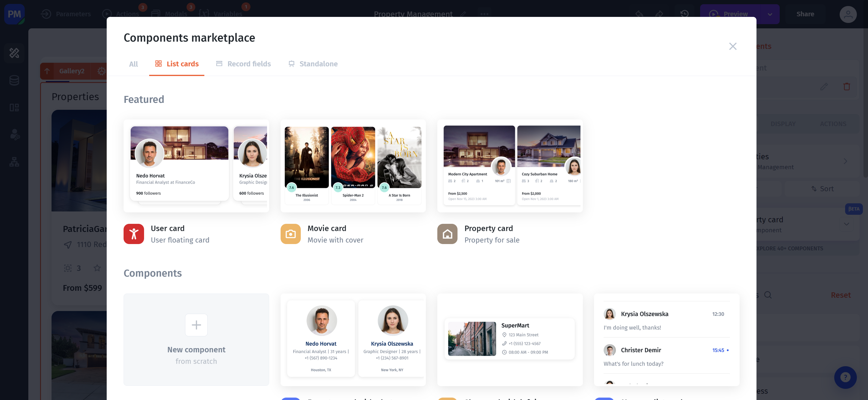Open the Movie card preview thumbnail
This screenshot has width=868, height=400.
pyautogui.click(x=353, y=166)
